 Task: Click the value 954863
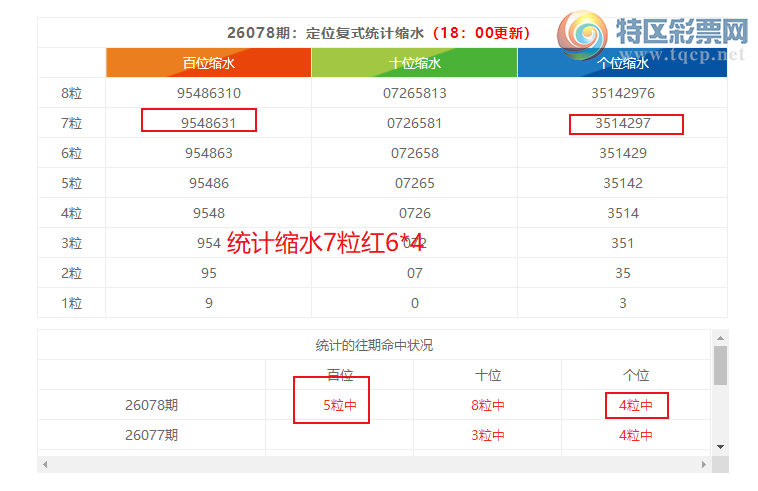click(x=209, y=153)
